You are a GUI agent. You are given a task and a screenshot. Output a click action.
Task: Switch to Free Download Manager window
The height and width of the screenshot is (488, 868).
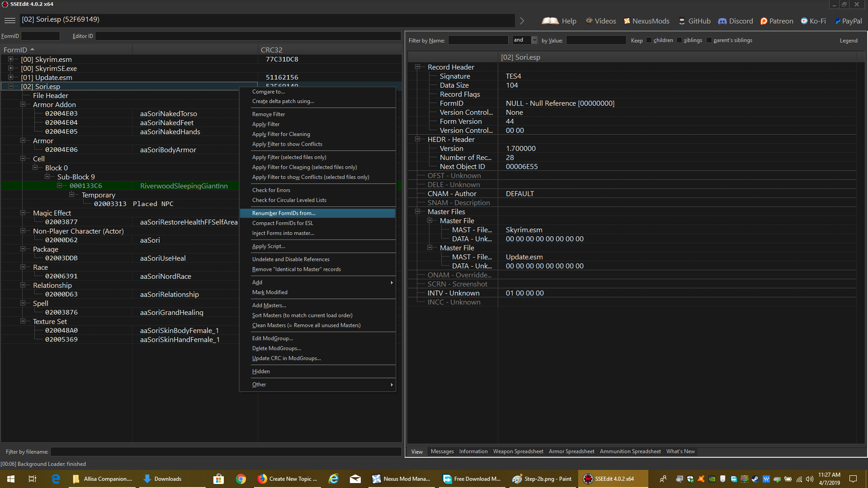[472, 479]
